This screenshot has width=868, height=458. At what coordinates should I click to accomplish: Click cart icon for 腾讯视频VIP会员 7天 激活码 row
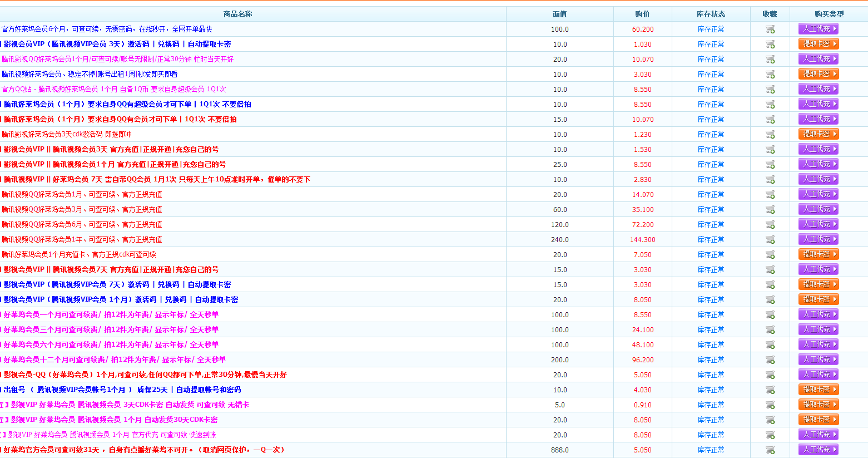[770, 284]
